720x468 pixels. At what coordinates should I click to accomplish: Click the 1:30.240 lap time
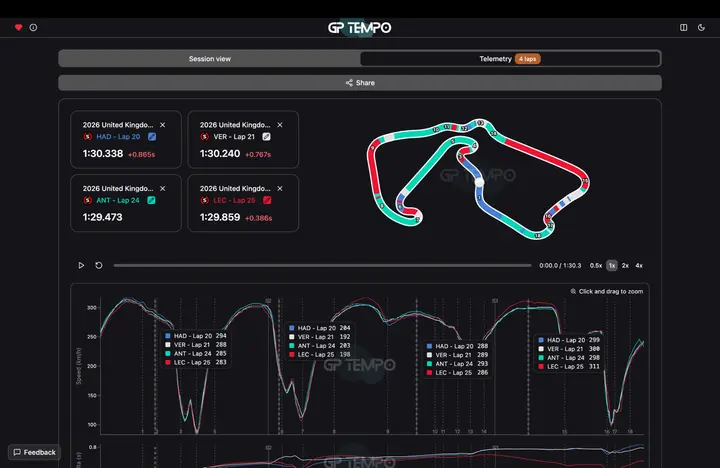click(x=220, y=153)
